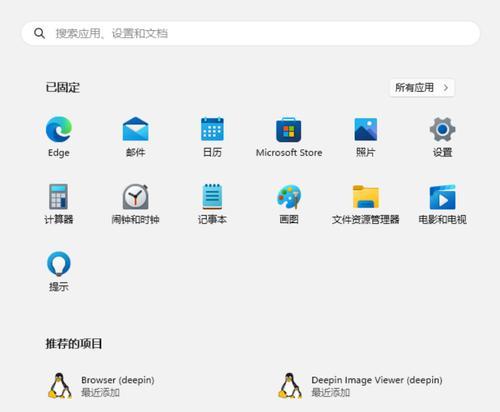
Task: Open Deepin Image Viewer (deepin) item
Action: click(x=361, y=386)
